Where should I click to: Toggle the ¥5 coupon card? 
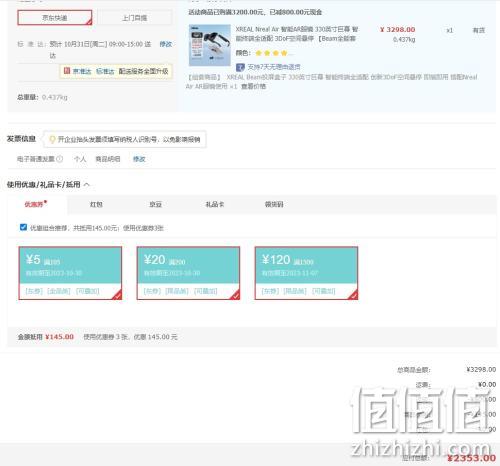point(70,273)
